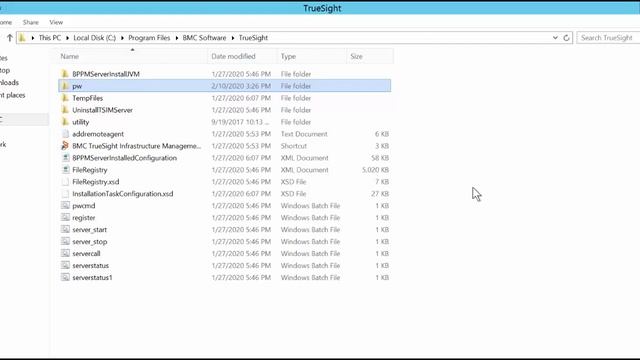Click the 2/10/2020 3:26 PM date cell
The height and width of the screenshot is (360, 640).
pyautogui.click(x=241, y=86)
